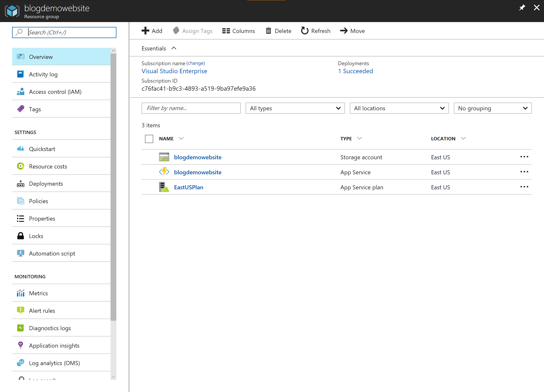Click the TYPE column header text
The image size is (544, 392).
346,139
